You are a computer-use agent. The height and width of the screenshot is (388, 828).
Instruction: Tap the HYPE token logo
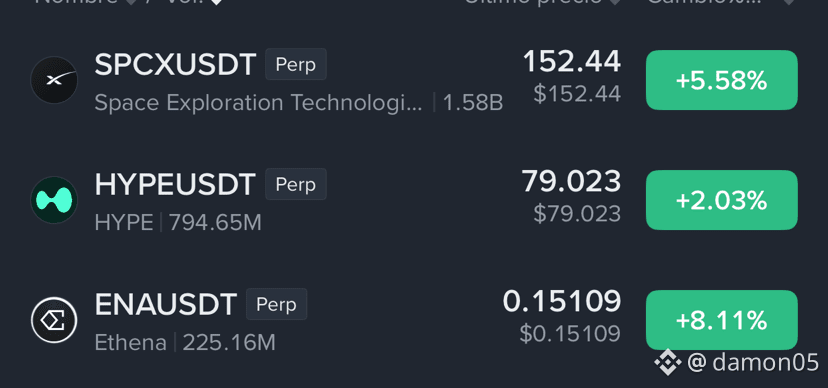[54, 200]
